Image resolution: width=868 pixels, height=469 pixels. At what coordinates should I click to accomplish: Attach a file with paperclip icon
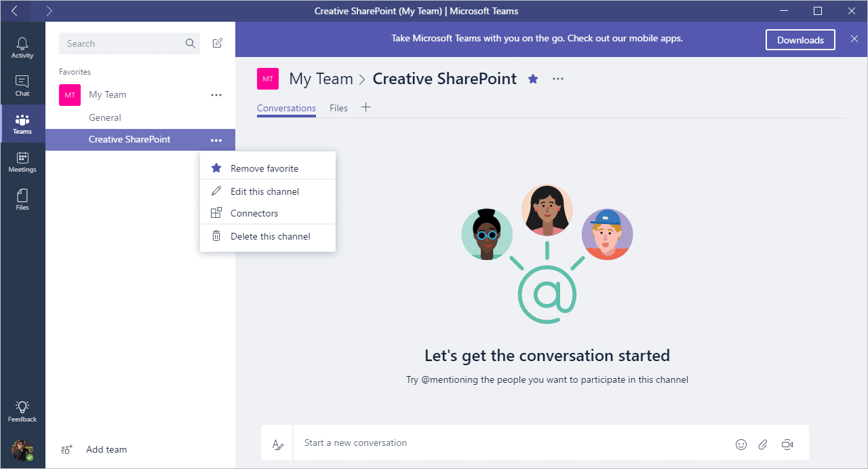click(763, 445)
